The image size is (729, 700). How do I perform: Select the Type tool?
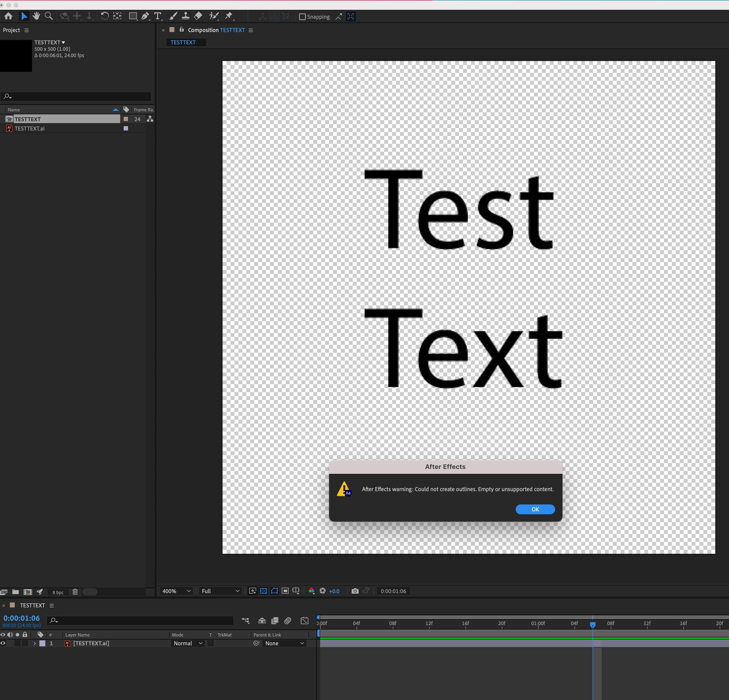158,16
